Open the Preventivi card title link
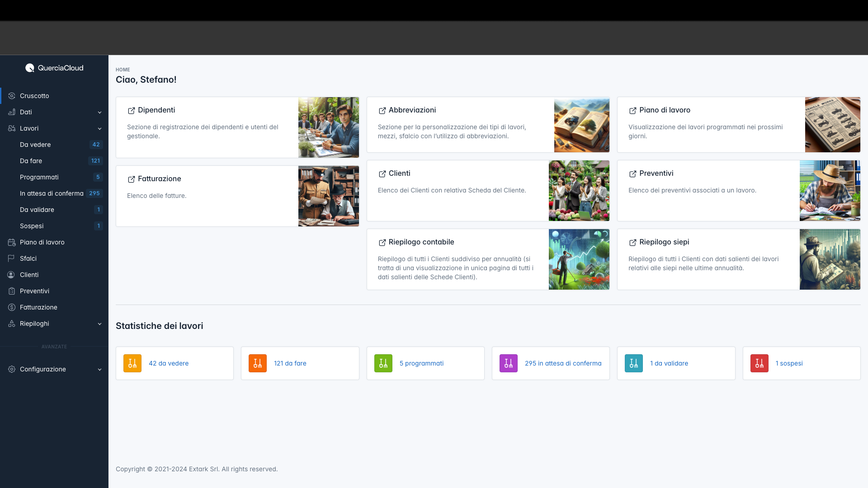This screenshot has width=868, height=488. tap(656, 174)
